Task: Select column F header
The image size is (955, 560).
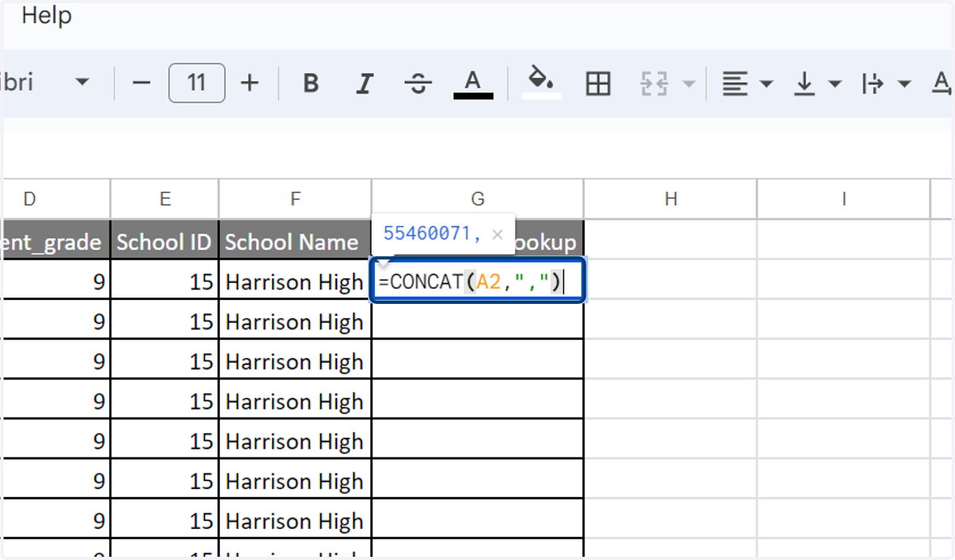Action: point(295,199)
